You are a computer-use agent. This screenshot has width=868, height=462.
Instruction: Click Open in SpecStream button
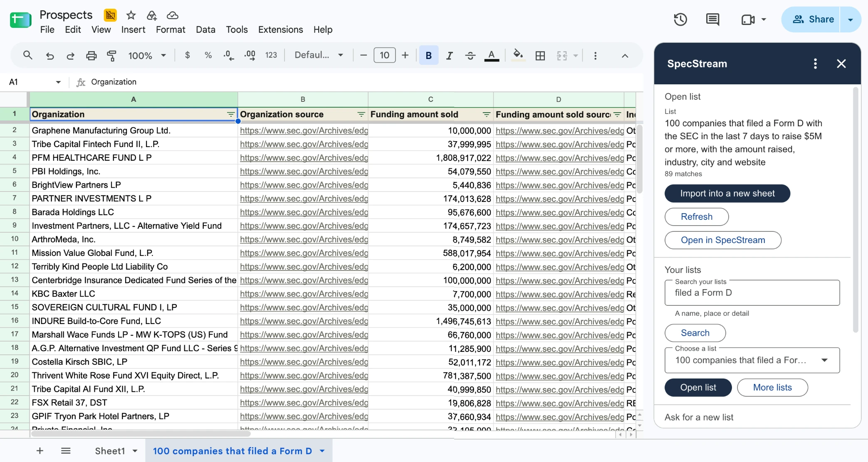(x=723, y=240)
